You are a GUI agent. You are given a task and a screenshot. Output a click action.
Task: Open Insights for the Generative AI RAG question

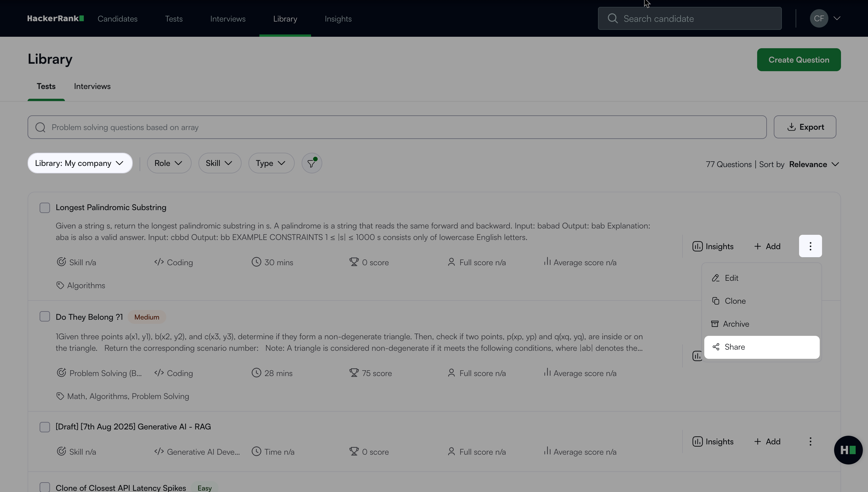click(x=713, y=441)
